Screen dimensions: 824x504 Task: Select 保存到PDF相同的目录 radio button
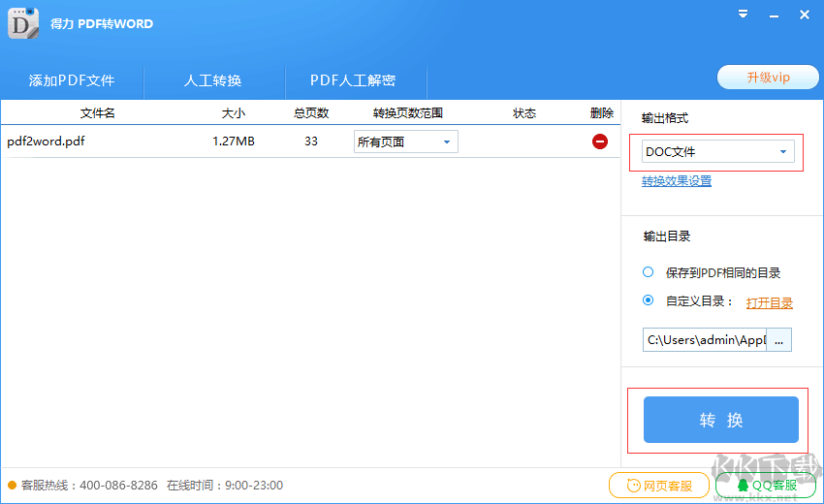pos(648,272)
